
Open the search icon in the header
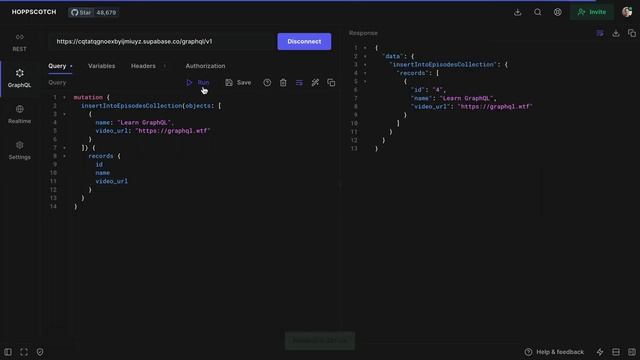tap(538, 12)
